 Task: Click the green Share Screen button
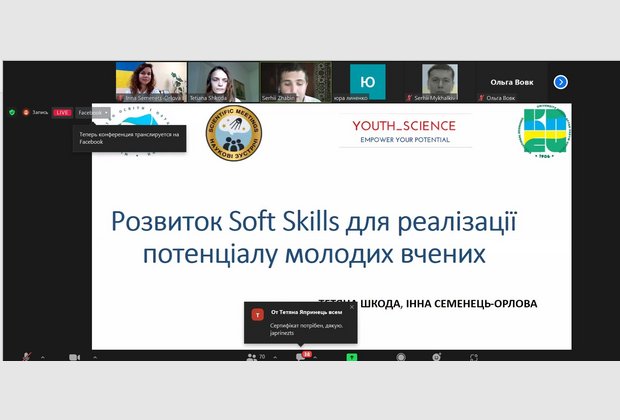click(352, 357)
